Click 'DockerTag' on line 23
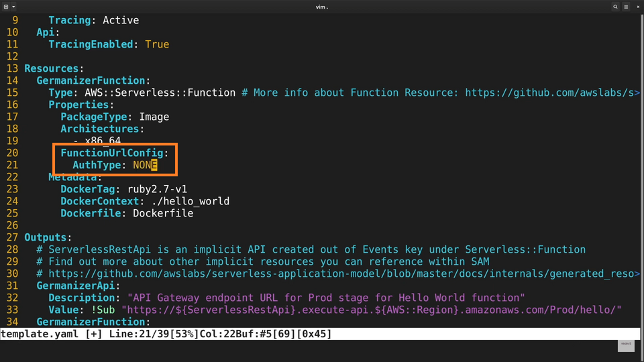This screenshot has width=644, height=362. tap(87, 189)
